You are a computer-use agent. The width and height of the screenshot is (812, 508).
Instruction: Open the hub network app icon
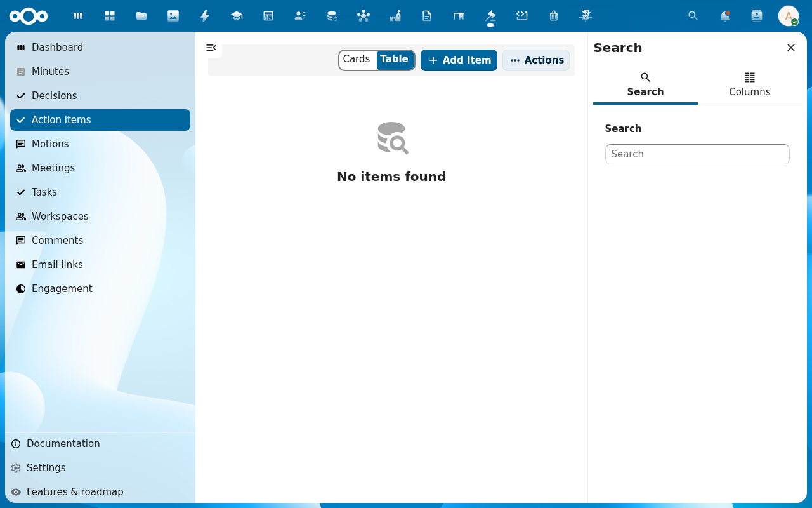tap(363, 16)
